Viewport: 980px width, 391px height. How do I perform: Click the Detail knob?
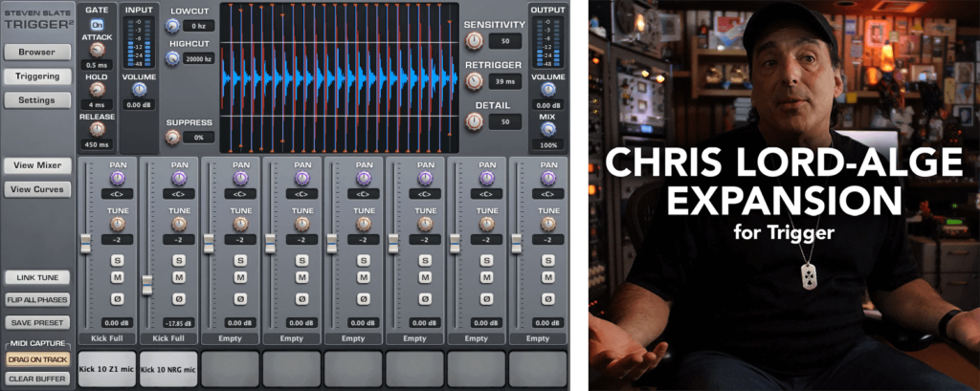(x=475, y=121)
